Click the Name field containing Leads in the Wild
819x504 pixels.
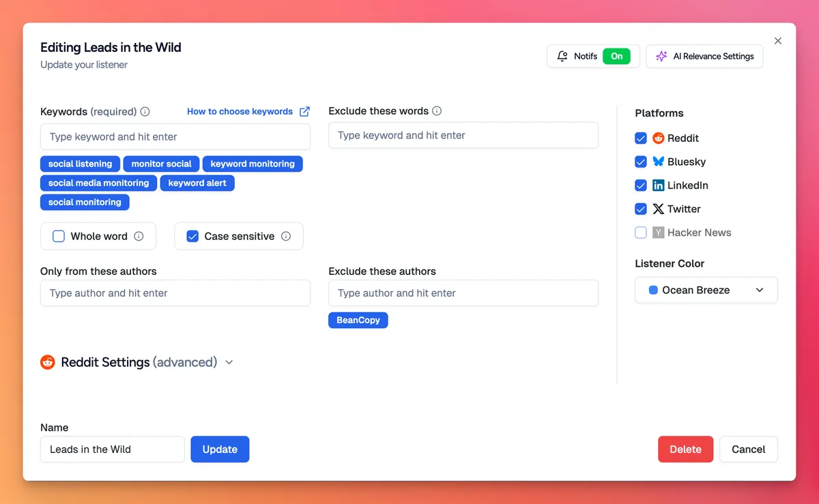click(x=113, y=449)
